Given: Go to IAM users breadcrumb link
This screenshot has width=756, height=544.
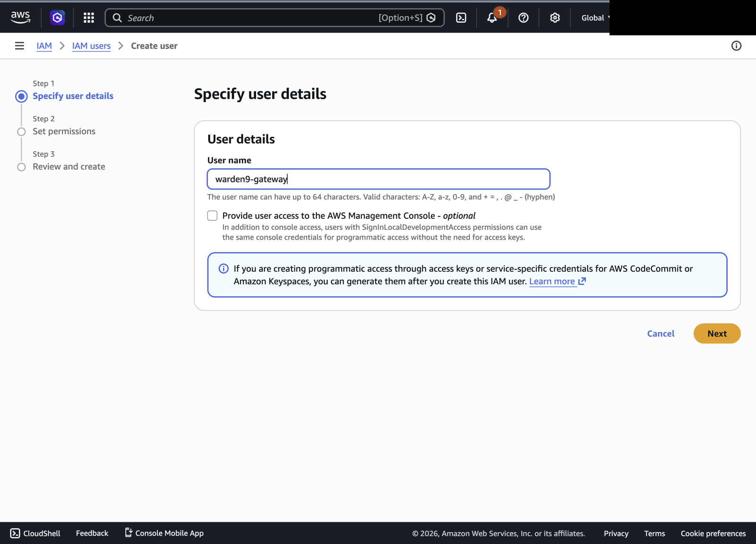Looking at the screenshot, I should point(91,46).
